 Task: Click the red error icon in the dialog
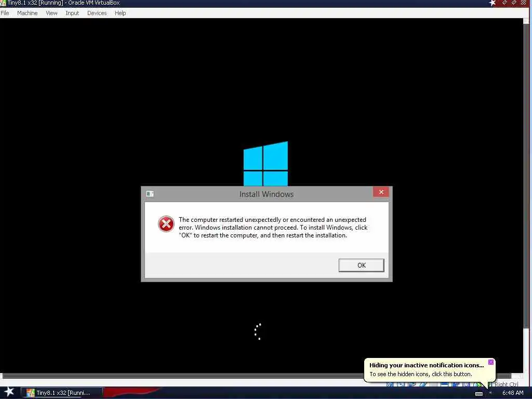(x=166, y=224)
